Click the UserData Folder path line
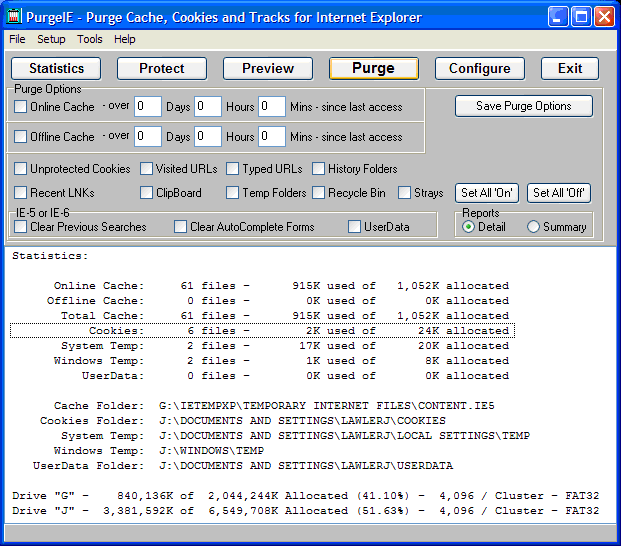Image resolution: width=621 pixels, height=546 pixels. tap(243, 466)
